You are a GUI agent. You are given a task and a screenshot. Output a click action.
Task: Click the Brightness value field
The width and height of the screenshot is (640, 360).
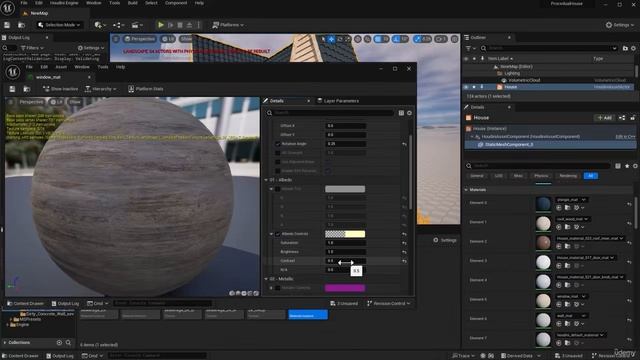click(345, 252)
